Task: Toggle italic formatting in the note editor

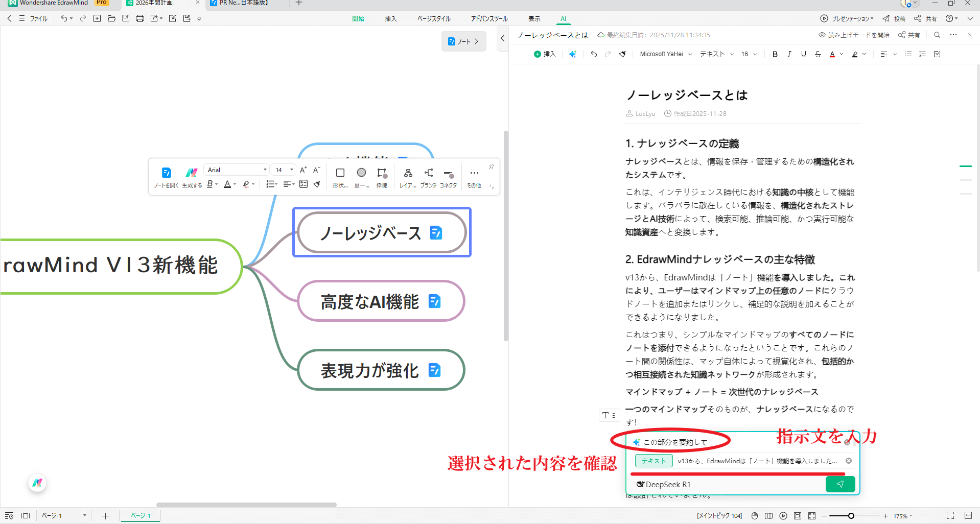Action: click(789, 54)
